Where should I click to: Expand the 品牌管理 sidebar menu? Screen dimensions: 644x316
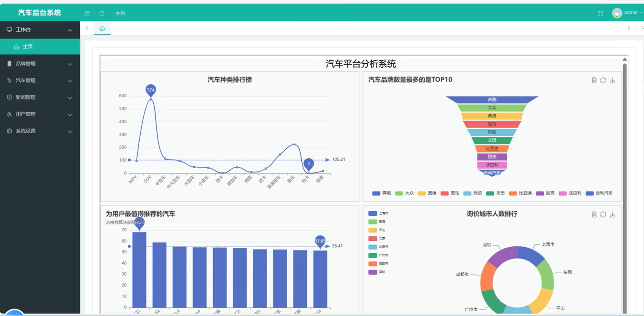coord(40,64)
